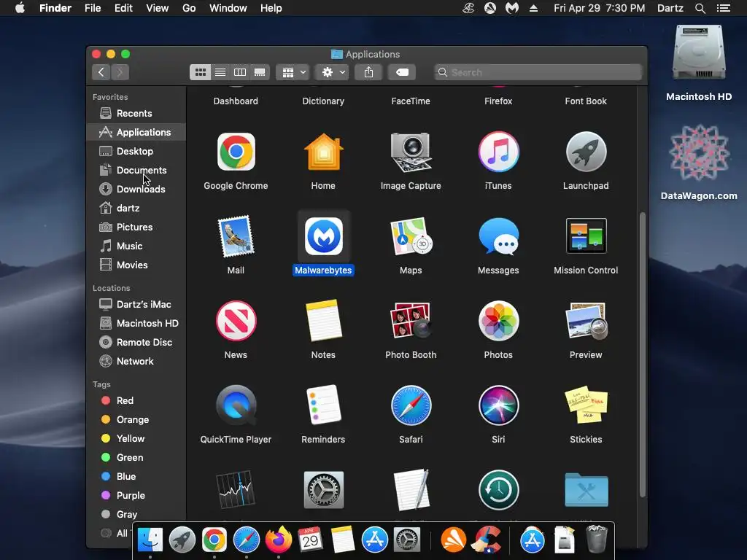Select the TextEdit app icon
This screenshot has height=560, width=747.
411,490
